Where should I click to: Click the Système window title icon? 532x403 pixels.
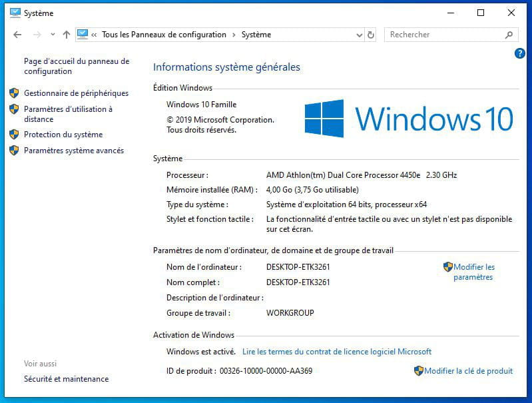pyautogui.click(x=15, y=13)
